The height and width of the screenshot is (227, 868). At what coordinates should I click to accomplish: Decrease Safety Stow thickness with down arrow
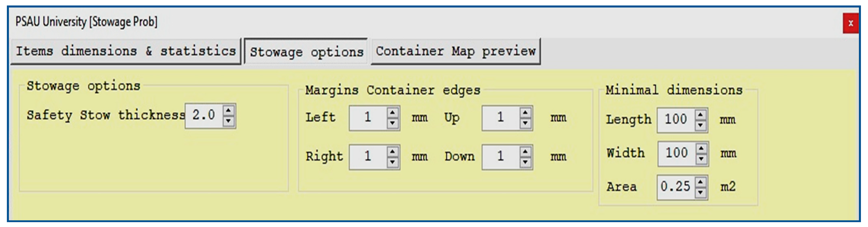click(x=229, y=121)
